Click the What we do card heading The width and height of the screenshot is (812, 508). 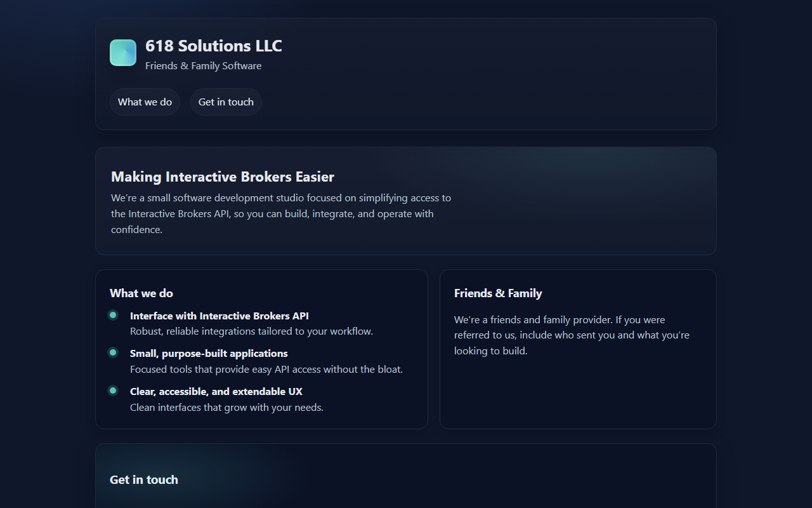(141, 293)
